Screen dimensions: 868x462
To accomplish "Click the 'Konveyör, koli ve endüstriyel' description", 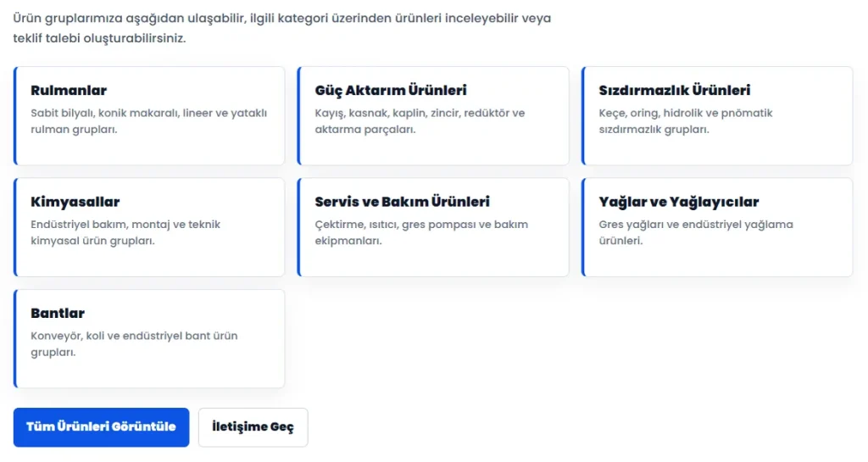I will 134,343.
